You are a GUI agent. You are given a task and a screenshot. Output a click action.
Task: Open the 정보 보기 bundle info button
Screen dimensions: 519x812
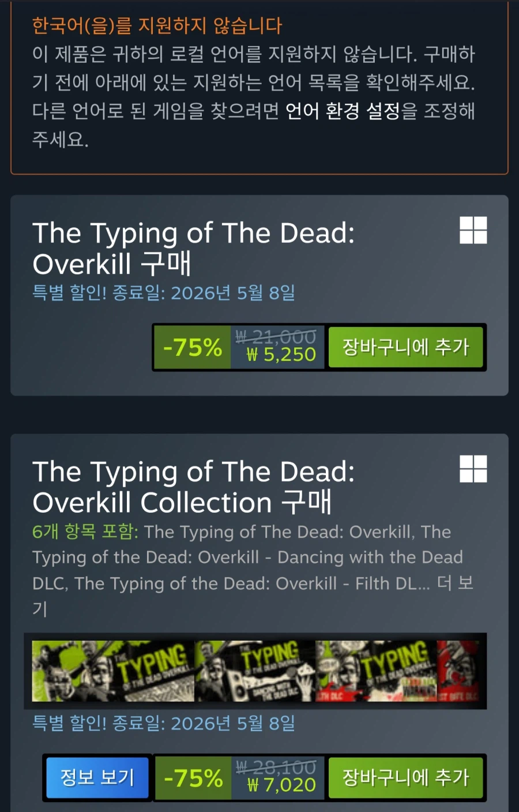point(97,777)
